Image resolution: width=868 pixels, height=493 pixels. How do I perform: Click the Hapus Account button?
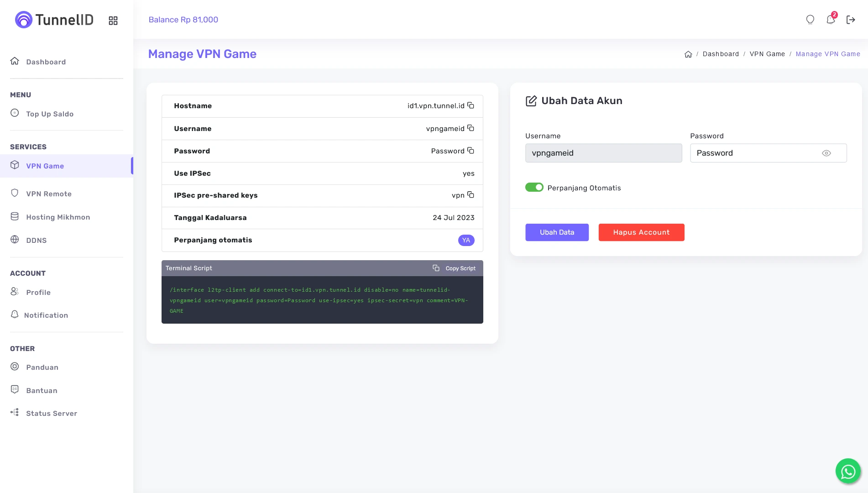[641, 232]
